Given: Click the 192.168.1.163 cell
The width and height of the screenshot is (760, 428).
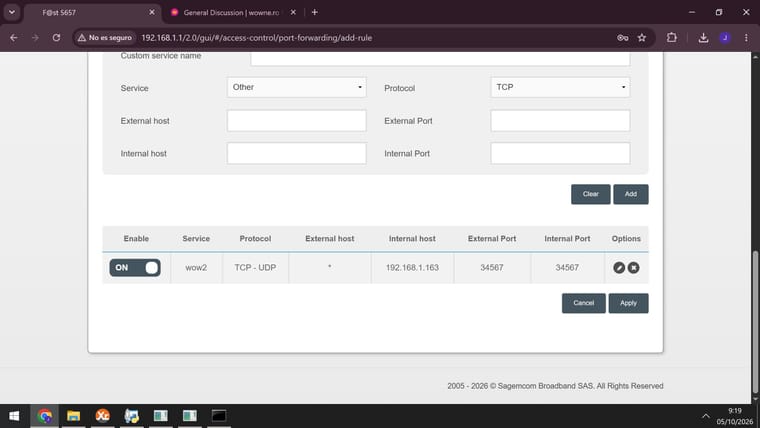Looking at the screenshot, I should 412,268.
